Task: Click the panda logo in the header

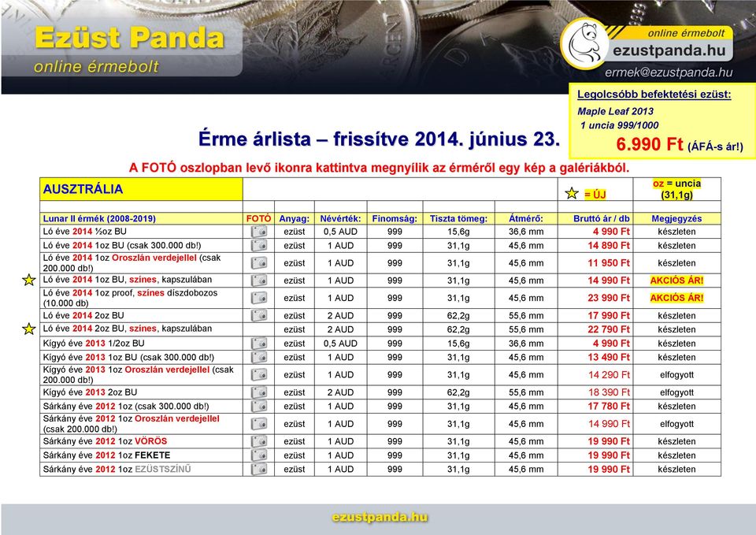Action: (x=584, y=44)
